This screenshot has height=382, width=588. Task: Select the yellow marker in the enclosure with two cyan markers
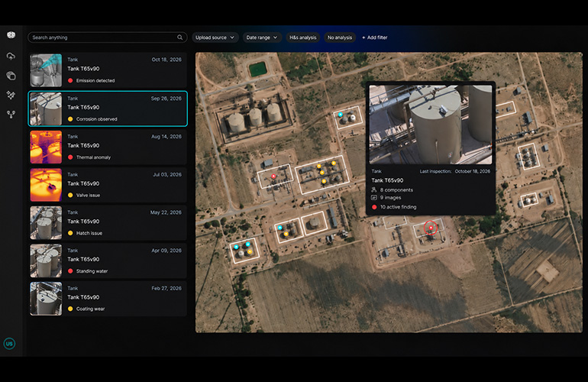[x=250, y=252]
